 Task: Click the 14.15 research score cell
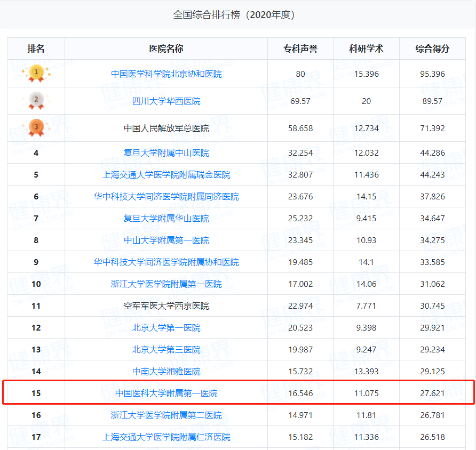click(366, 197)
